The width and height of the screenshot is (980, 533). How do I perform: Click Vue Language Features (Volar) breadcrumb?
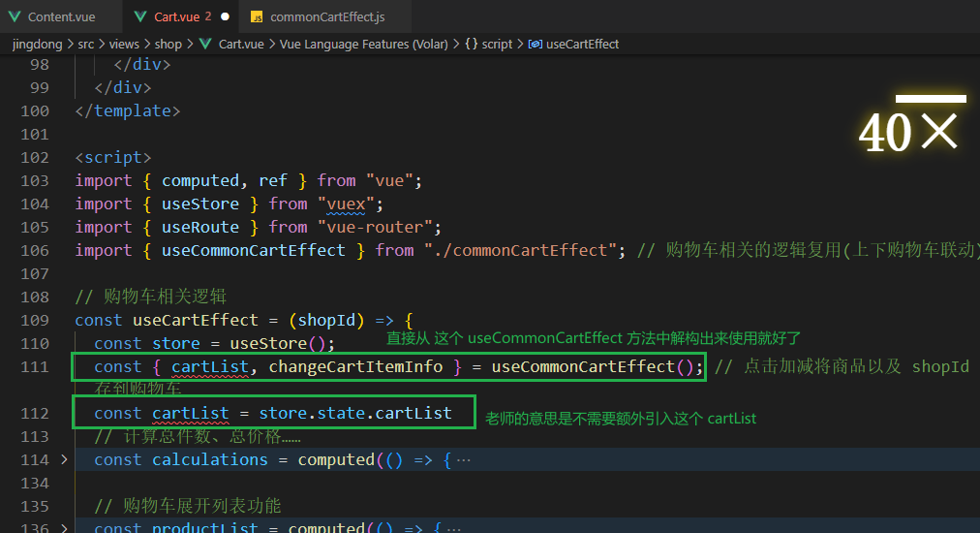point(364,45)
